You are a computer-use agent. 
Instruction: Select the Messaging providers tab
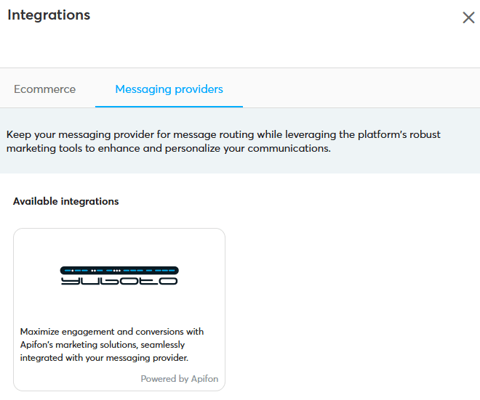(x=169, y=89)
